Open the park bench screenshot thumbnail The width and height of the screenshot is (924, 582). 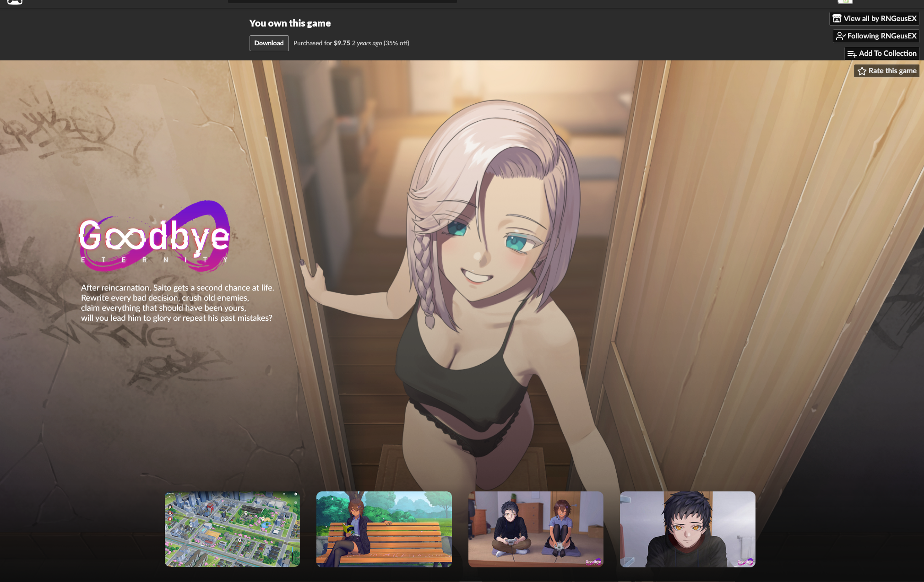(x=384, y=529)
